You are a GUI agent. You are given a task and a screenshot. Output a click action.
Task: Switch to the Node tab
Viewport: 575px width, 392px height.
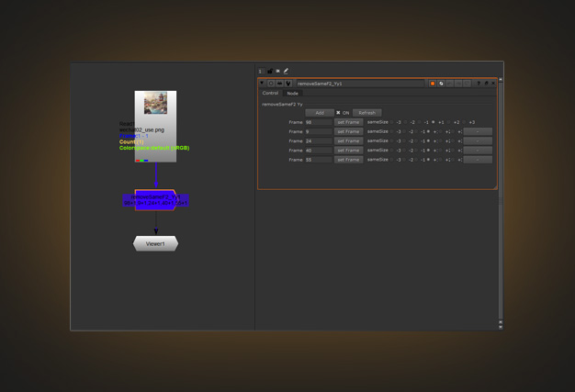click(x=292, y=93)
